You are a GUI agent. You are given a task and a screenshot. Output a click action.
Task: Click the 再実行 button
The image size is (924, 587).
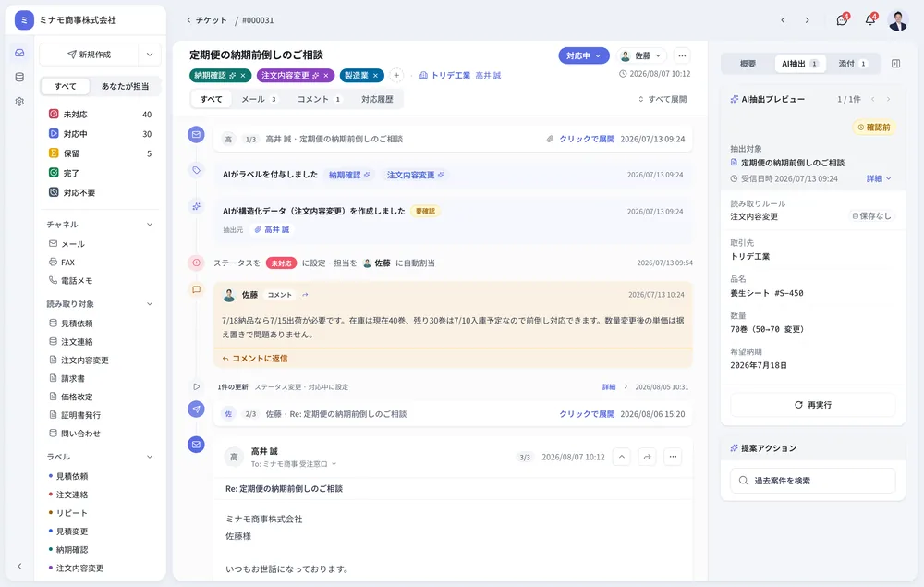[x=812, y=405]
